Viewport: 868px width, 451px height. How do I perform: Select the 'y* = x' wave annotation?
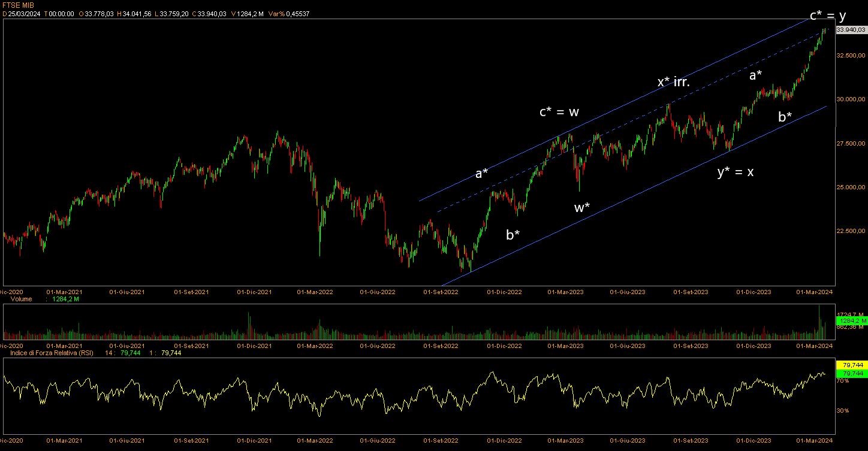pyautogui.click(x=736, y=172)
